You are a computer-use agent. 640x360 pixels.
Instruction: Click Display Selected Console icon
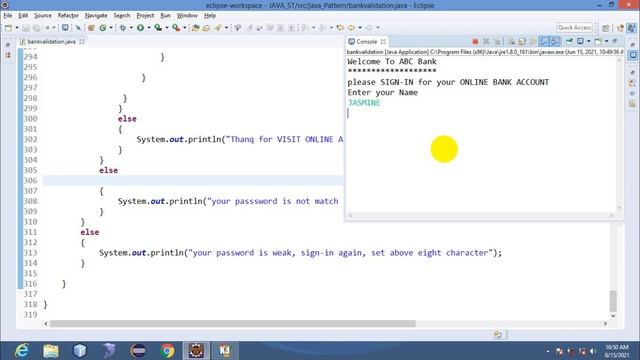coord(580,42)
